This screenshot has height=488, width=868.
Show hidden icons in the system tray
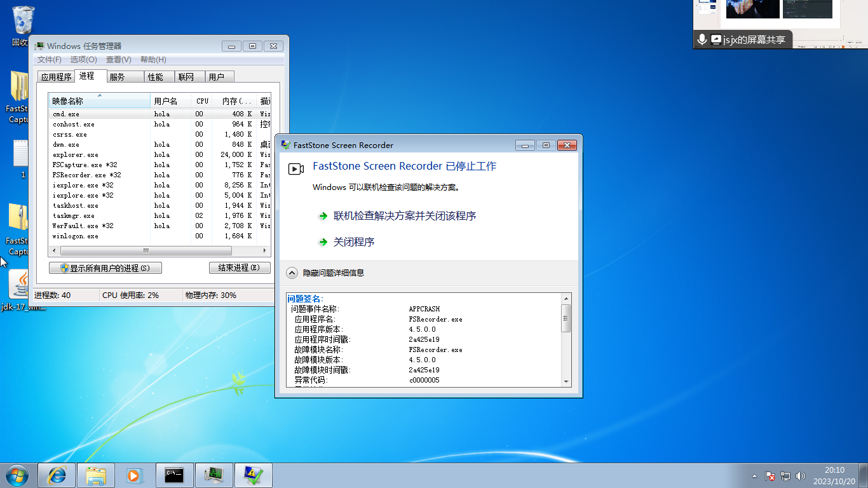tap(754, 475)
